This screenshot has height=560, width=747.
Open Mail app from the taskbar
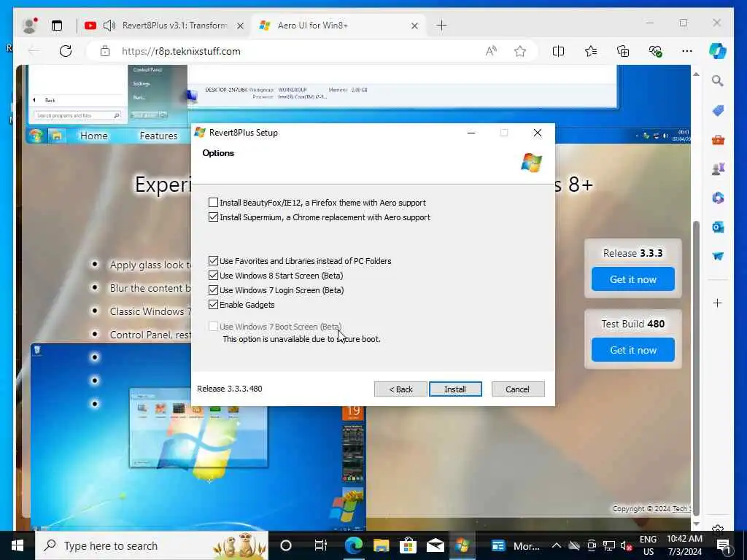436,545
